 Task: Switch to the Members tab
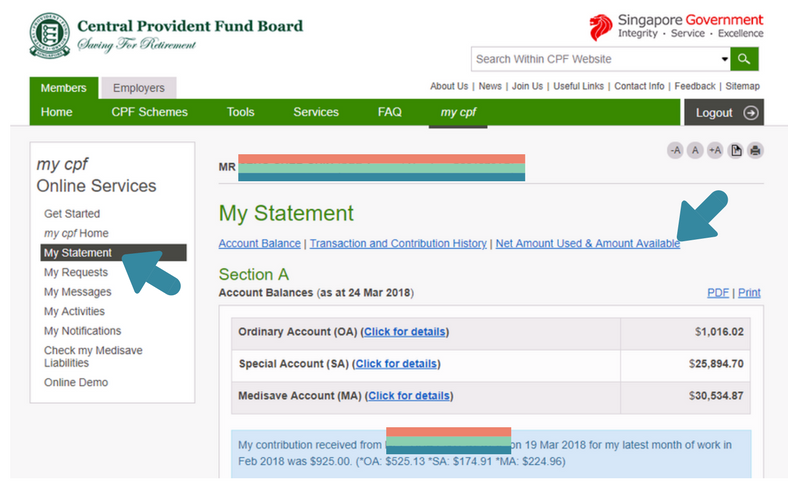pyautogui.click(x=63, y=88)
